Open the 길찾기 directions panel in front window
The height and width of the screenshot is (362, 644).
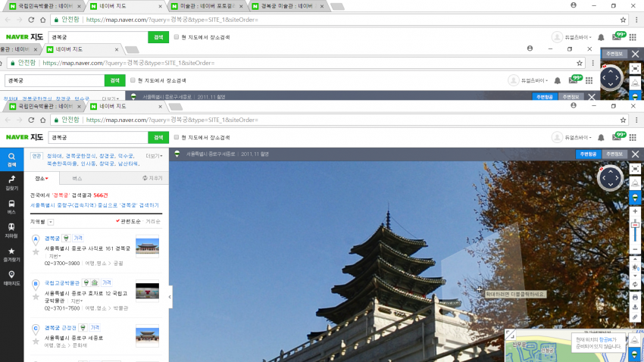click(x=11, y=183)
